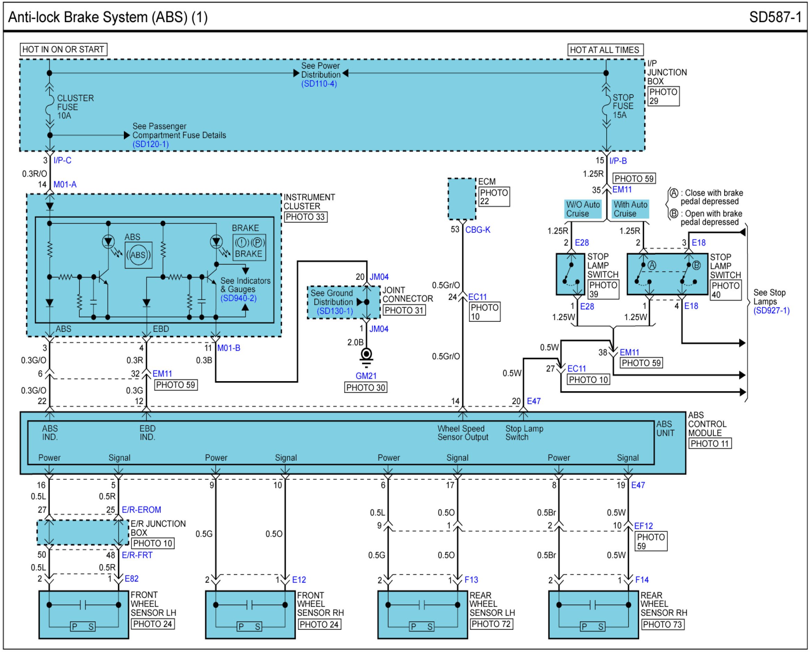Open the SD130-1 ground distribution reference
The width and height of the screenshot is (812, 652).
335,311
